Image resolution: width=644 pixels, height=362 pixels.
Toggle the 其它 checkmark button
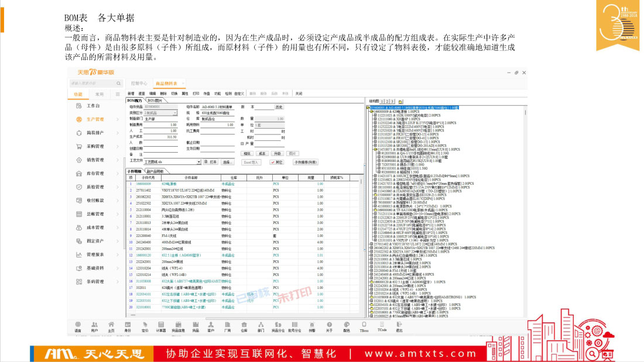pyautogui.click(x=277, y=162)
